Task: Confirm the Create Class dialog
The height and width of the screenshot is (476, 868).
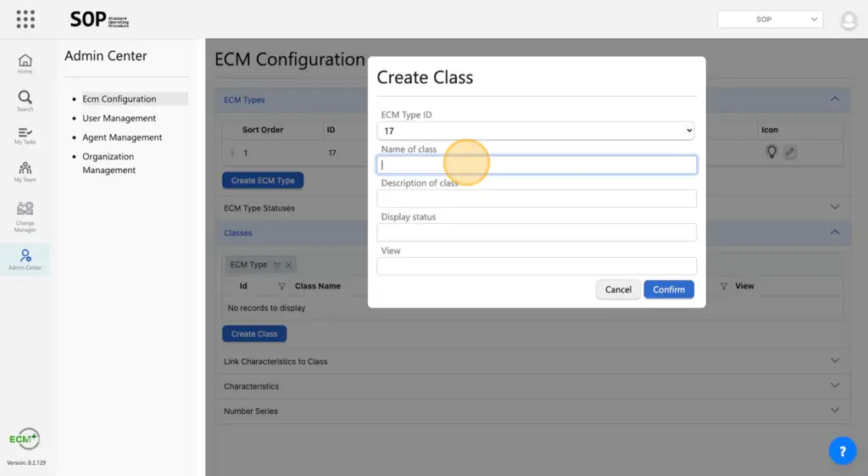Action: tap(669, 289)
